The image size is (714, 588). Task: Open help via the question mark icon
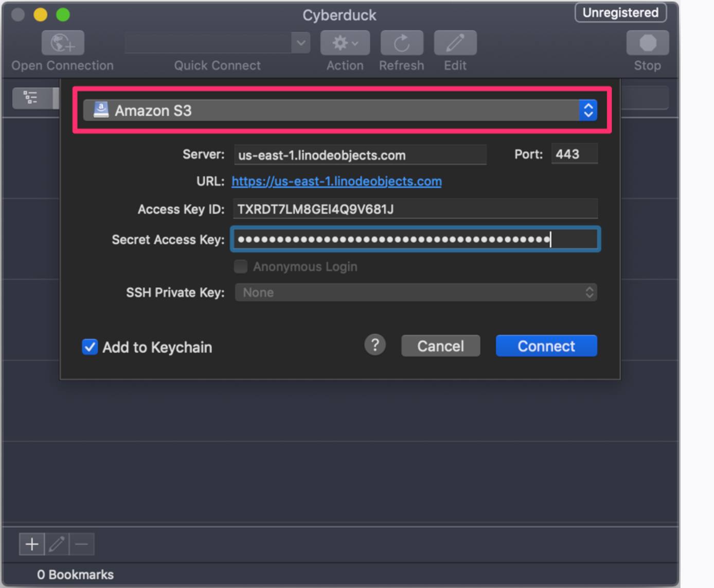(x=375, y=345)
